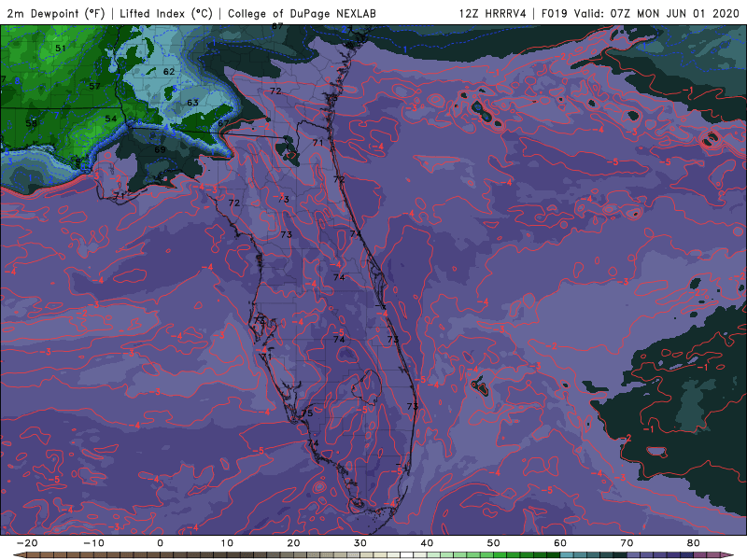Viewport: 747px width, 560px height.
Task: Click the "Lifted Index (°C)" header label
Action: coord(166,13)
